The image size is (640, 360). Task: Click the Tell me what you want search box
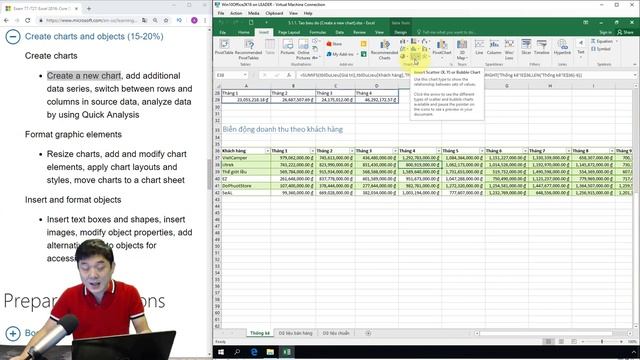pos(447,32)
